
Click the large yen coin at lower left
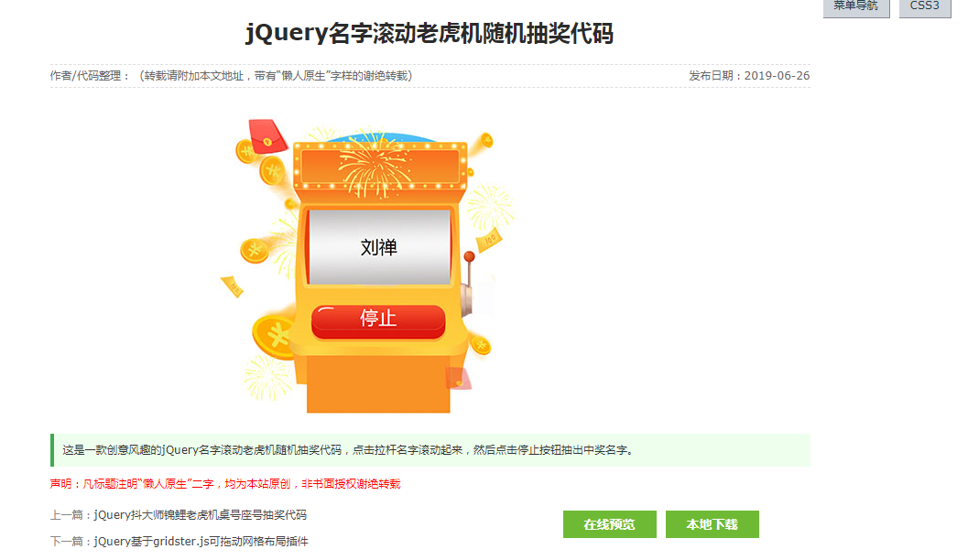pyautogui.click(x=275, y=337)
